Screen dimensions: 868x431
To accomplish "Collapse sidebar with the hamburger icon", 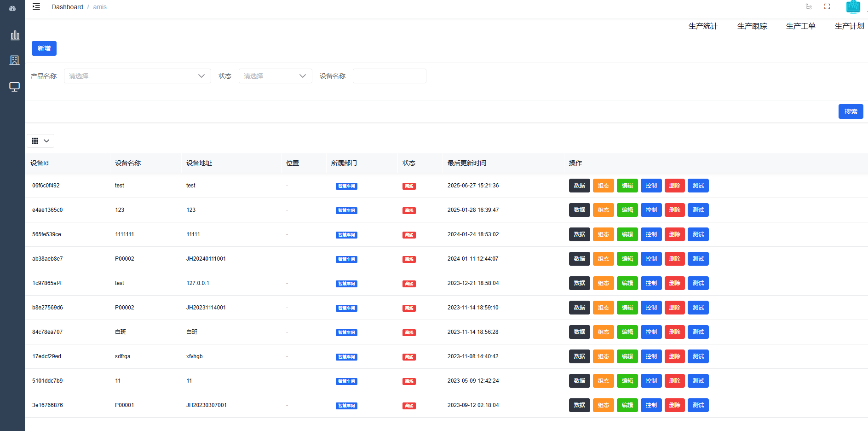I will pos(36,6).
